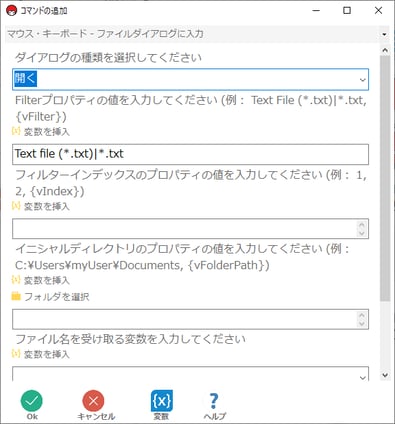
Task: Close the コマンドの追加 window
Action: pyautogui.click(x=378, y=11)
